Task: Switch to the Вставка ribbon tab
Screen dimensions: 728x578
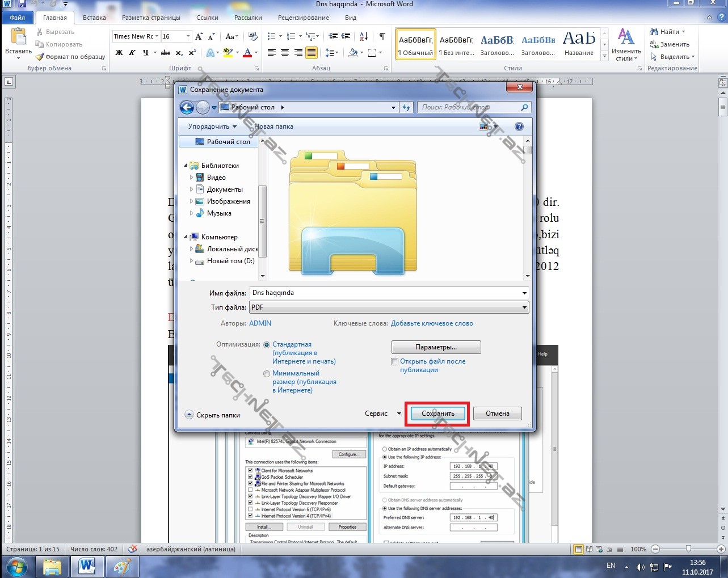Action: coord(94,18)
